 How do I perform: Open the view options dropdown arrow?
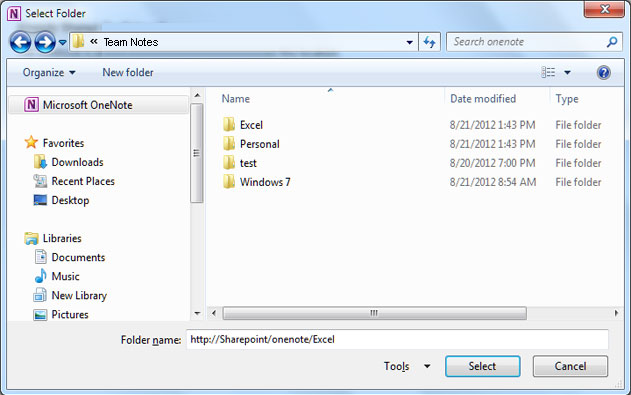tap(567, 72)
